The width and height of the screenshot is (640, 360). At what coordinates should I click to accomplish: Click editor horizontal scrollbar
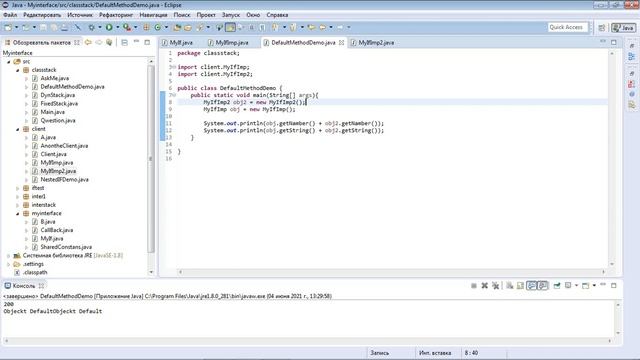(392, 271)
